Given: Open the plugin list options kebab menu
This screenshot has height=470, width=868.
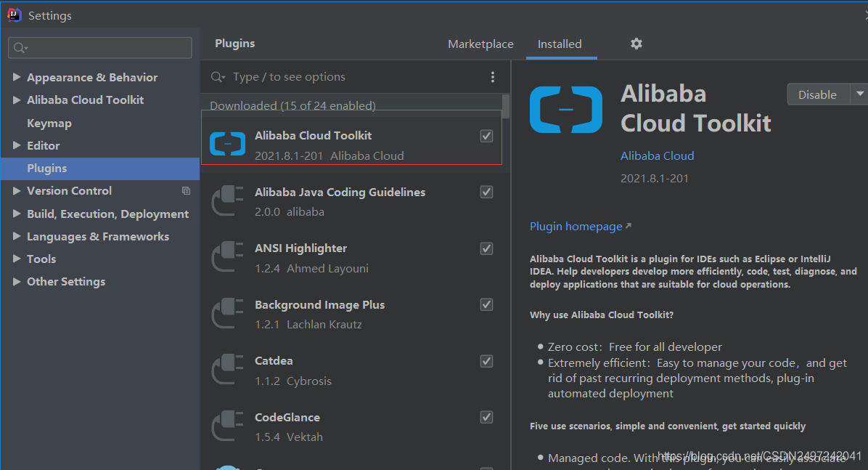Looking at the screenshot, I should point(493,77).
